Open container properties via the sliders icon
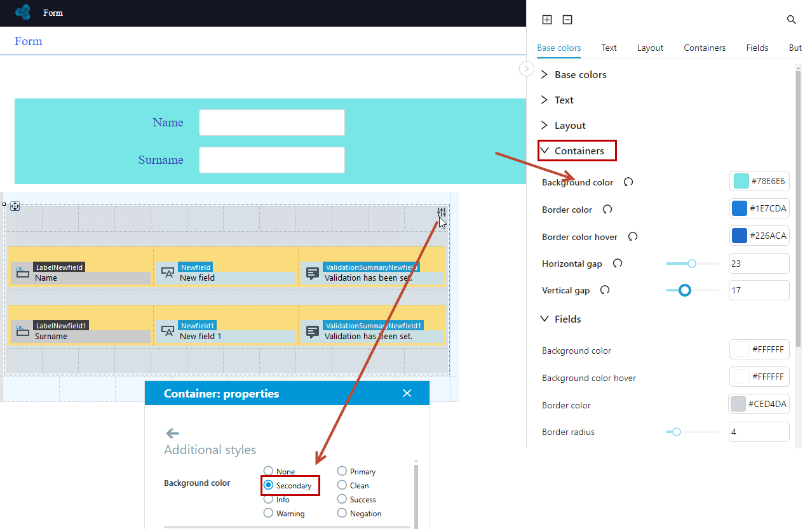This screenshot has height=529, width=812. pos(441,212)
